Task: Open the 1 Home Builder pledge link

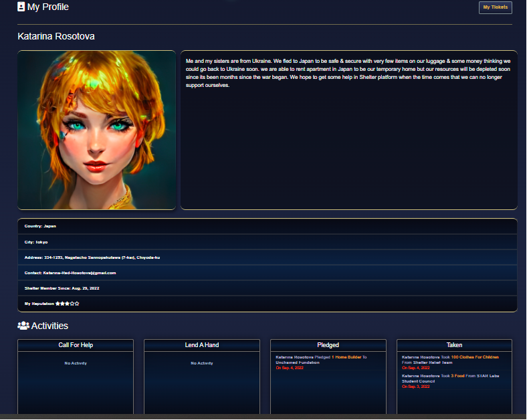Action: (346, 357)
